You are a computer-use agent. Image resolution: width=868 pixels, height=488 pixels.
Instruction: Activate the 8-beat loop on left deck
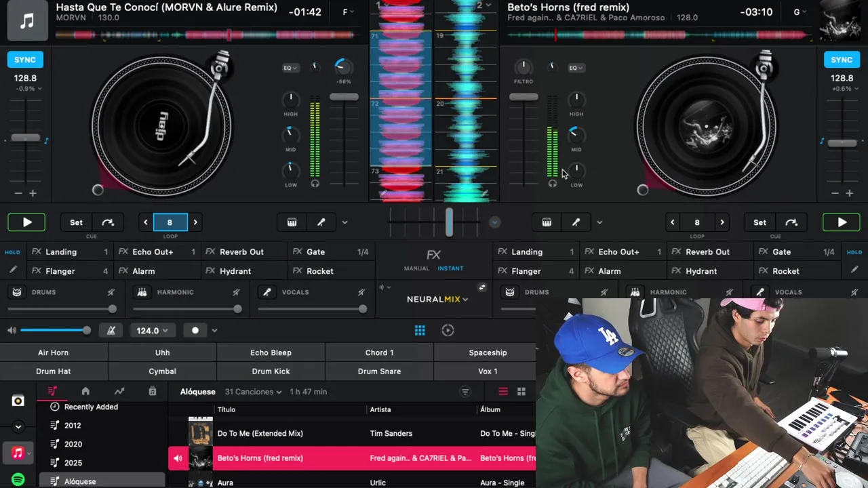coord(170,222)
